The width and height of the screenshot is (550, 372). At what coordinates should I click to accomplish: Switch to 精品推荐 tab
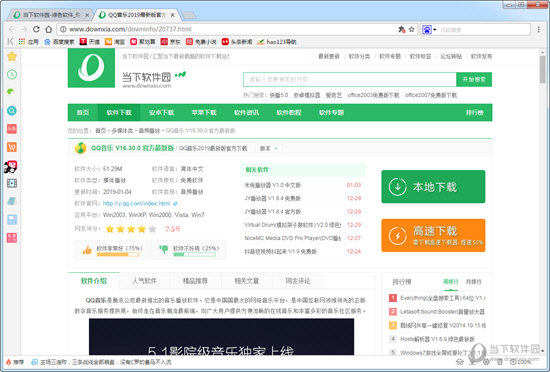pyautogui.click(x=195, y=281)
